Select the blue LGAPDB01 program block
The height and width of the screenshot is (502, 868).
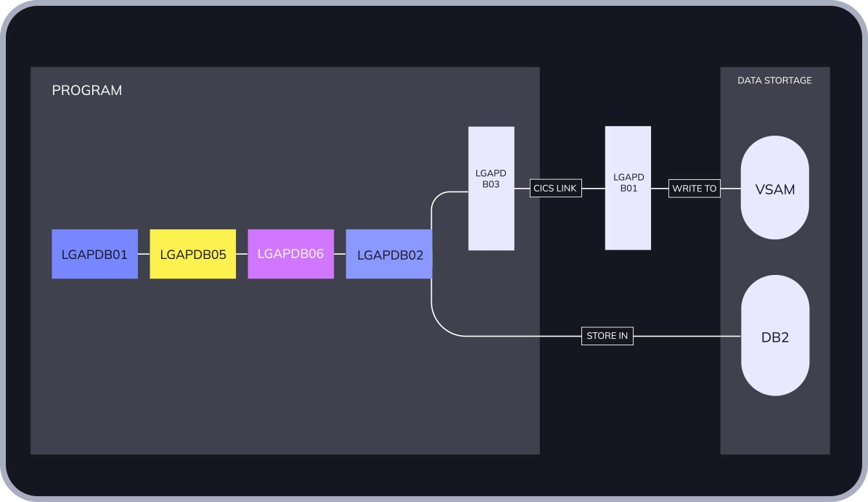pos(94,254)
